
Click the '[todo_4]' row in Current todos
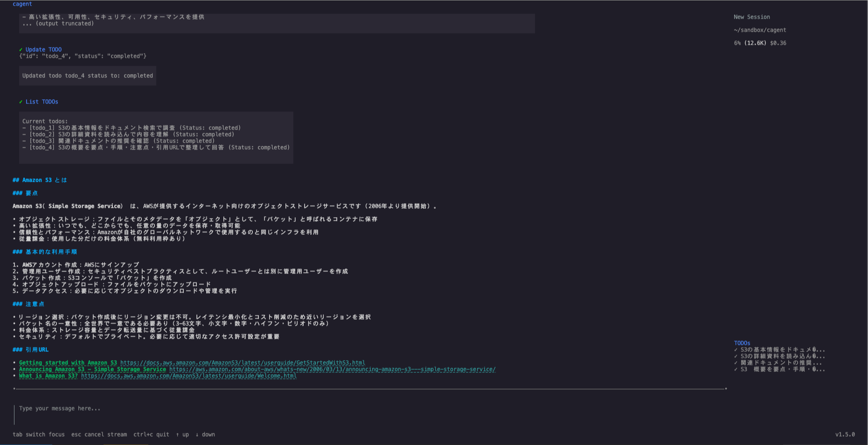[x=156, y=147]
